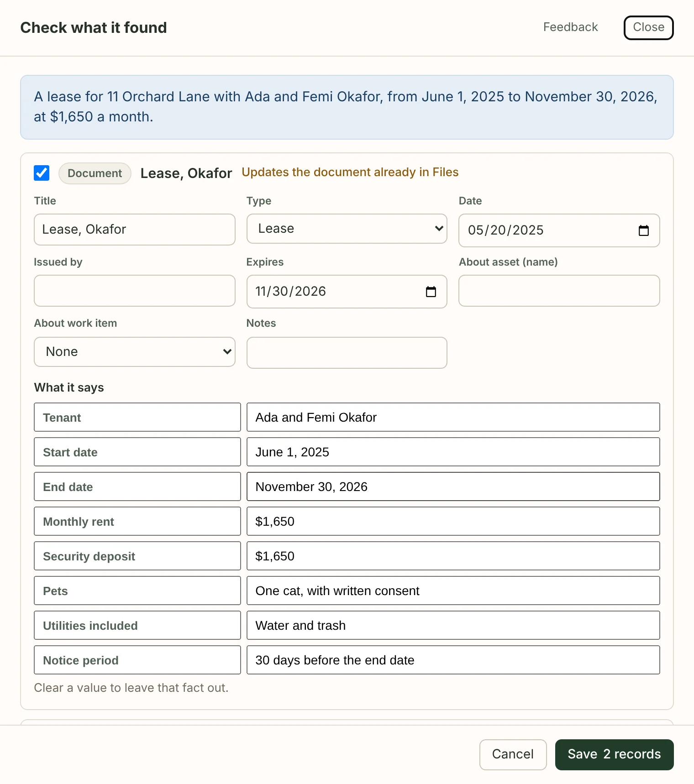Edit the End date label field
Viewport: 694px width, 784px height.
tap(137, 486)
